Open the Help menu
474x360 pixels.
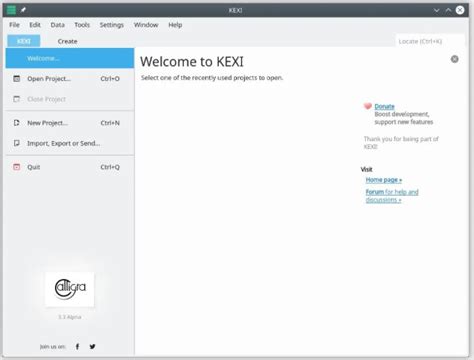pyautogui.click(x=175, y=25)
